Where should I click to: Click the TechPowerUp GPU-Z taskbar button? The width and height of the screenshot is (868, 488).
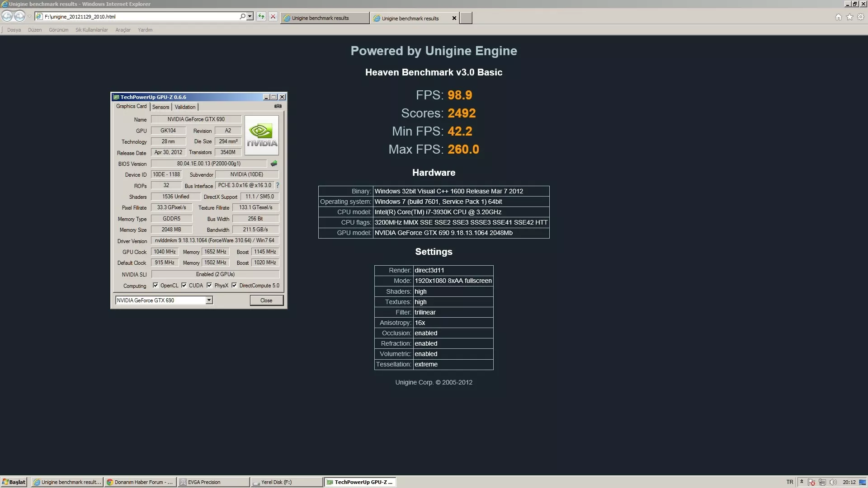click(359, 482)
